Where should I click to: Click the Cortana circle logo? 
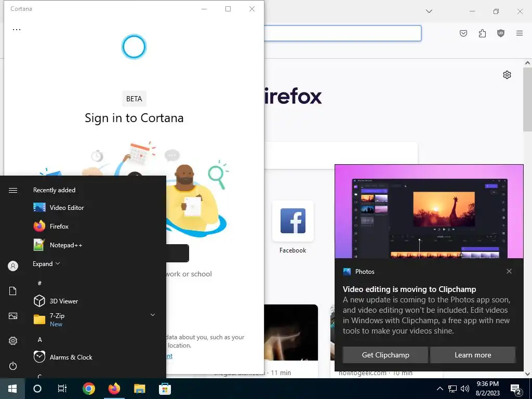(134, 47)
